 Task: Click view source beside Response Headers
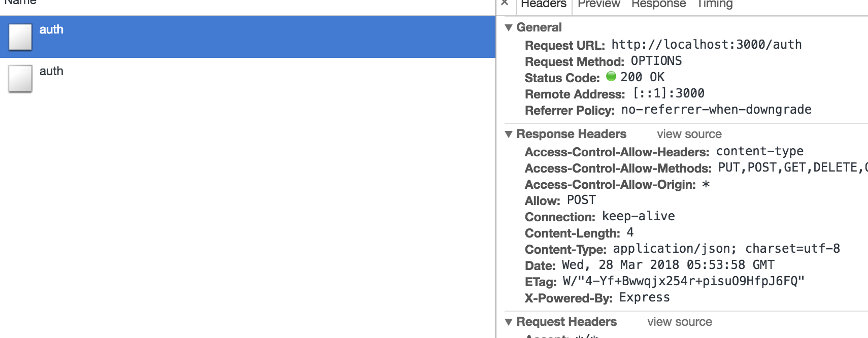tap(689, 134)
